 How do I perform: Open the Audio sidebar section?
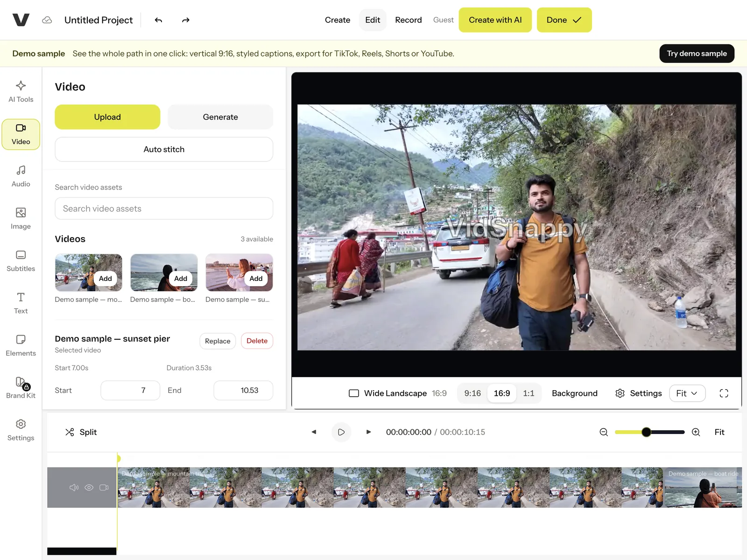pyautogui.click(x=21, y=176)
